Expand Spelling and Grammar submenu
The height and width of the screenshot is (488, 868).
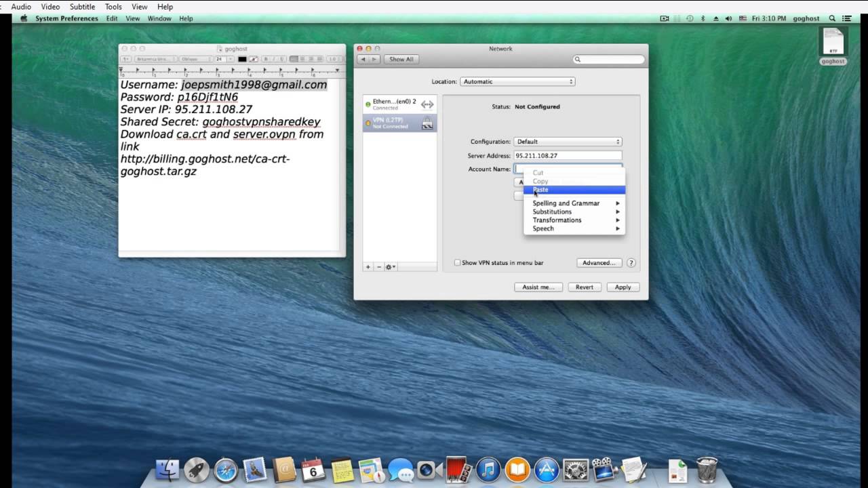coord(574,203)
